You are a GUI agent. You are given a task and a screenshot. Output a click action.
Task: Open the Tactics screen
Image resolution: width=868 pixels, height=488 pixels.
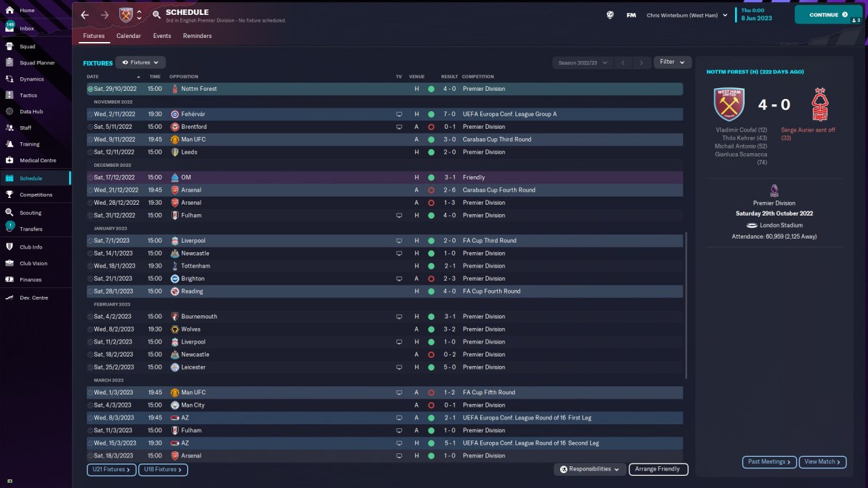coord(28,96)
